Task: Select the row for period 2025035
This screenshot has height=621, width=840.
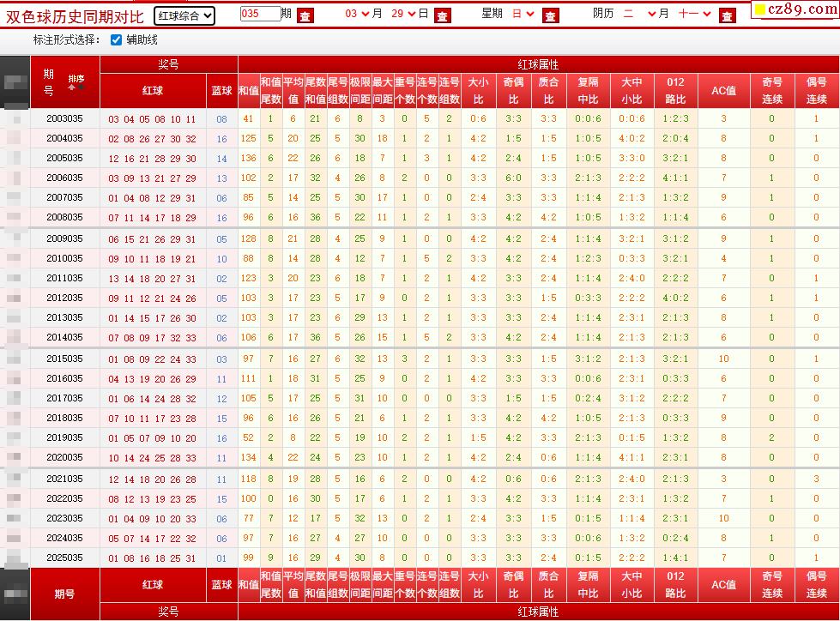Action: click(64, 558)
